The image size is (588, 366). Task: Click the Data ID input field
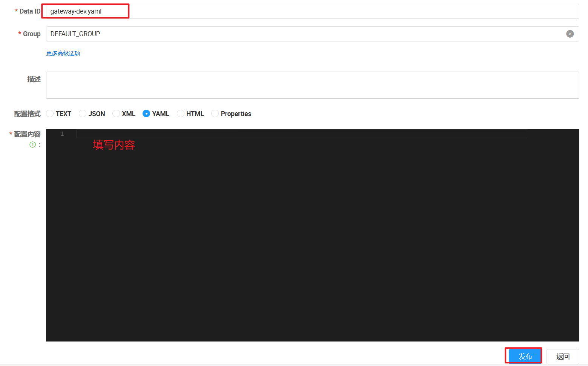click(312, 11)
